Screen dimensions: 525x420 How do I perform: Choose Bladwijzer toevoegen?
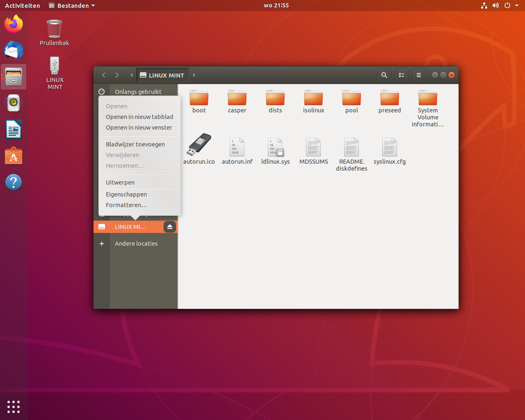(139, 144)
